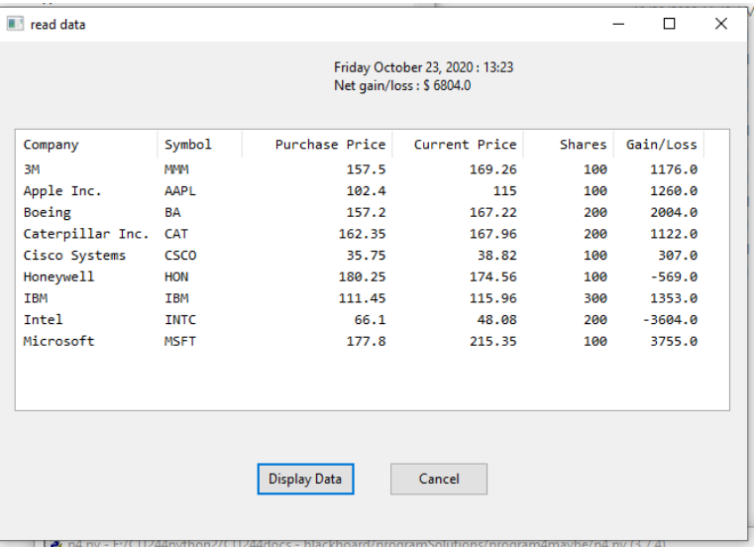756x547 pixels.
Task: Click the read data window title
Action: (x=57, y=25)
